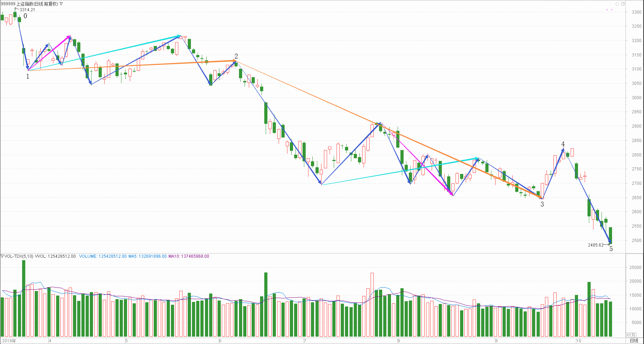Click the 3000 tick on price axis
This screenshot has height=344, width=644.
coord(636,98)
